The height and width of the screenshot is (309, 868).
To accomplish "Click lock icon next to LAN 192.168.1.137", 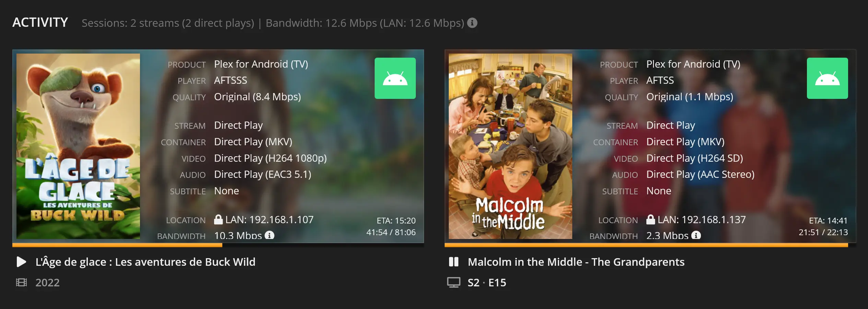I will pyautogui.click(x=650, y=220).
